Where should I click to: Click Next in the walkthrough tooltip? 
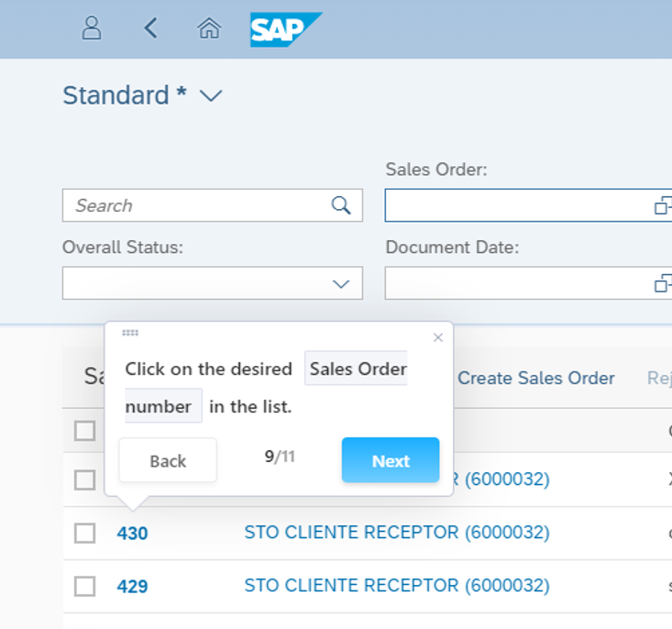pyautogui.click(x=391, y=460)
